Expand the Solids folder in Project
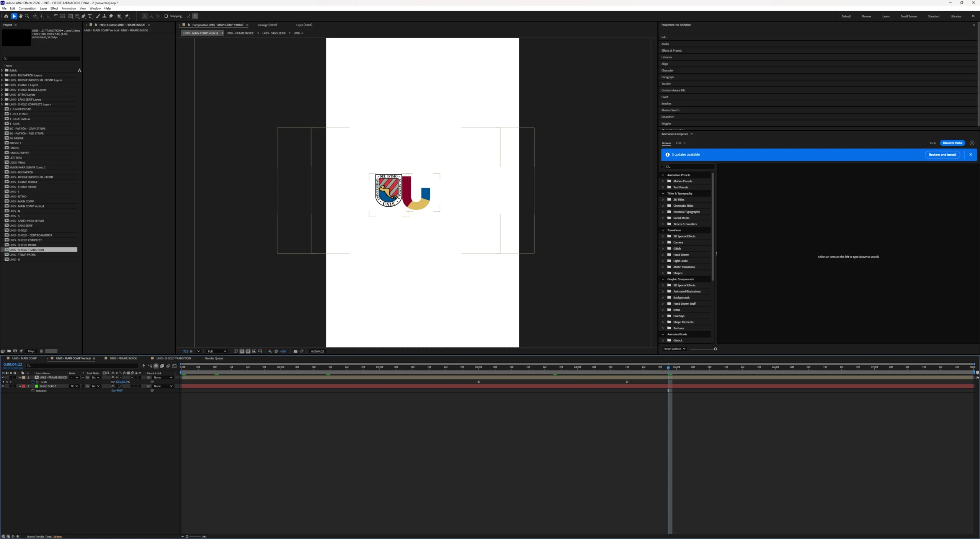 tap(2, 70)
